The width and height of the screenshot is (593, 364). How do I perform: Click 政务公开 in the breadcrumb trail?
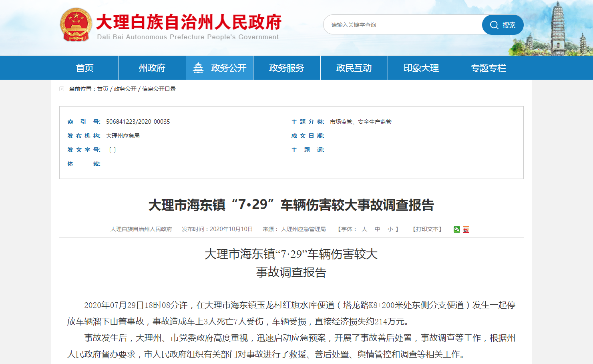point(125,89)
